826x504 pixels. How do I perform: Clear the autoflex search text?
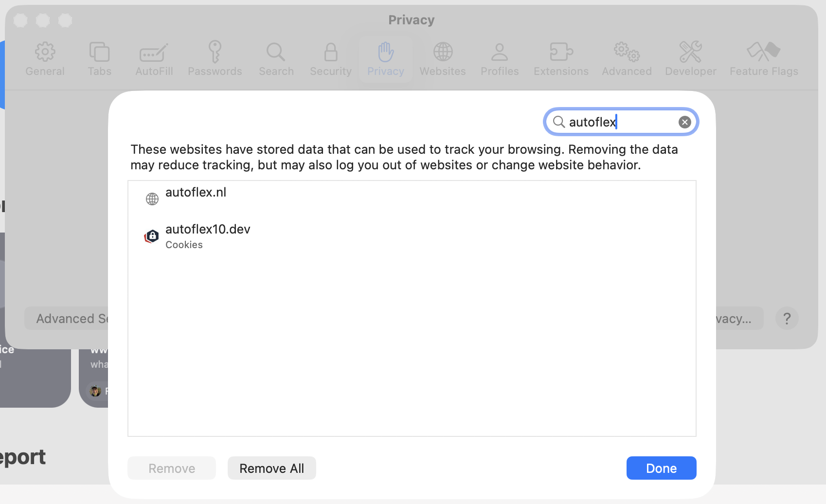click(x=684, y=122)
